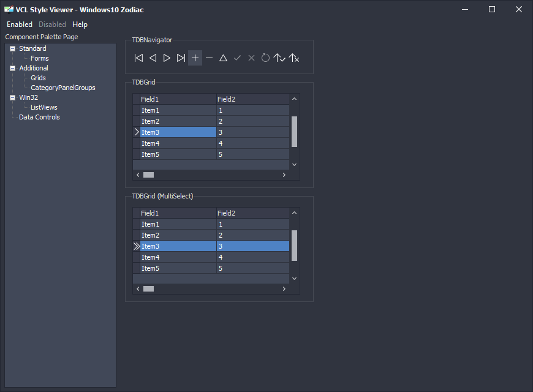Select the Standard tree item
This screenshot has height=392, width=533.
pyautogui.click(x=32, y=48)
